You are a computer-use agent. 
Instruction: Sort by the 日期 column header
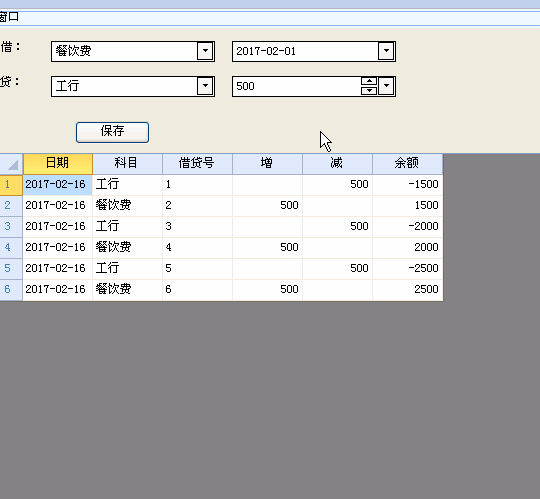58,164
